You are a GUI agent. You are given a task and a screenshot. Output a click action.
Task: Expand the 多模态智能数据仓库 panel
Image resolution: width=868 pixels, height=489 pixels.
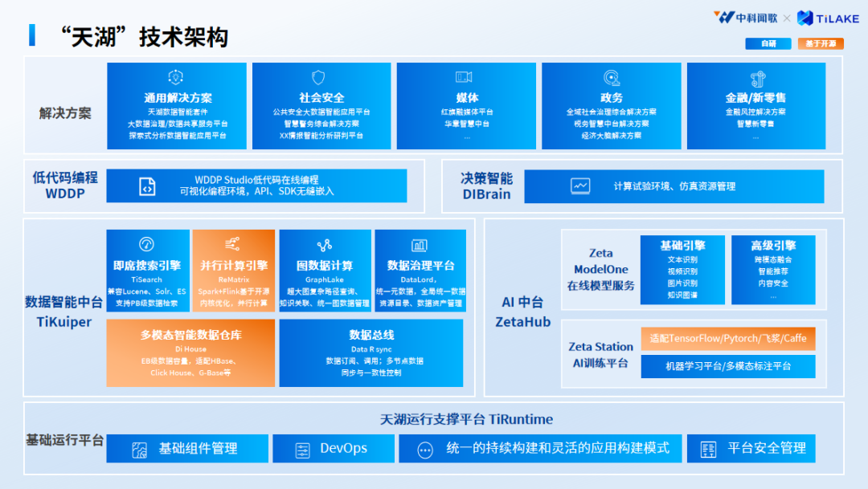click(x=190, y=352)
